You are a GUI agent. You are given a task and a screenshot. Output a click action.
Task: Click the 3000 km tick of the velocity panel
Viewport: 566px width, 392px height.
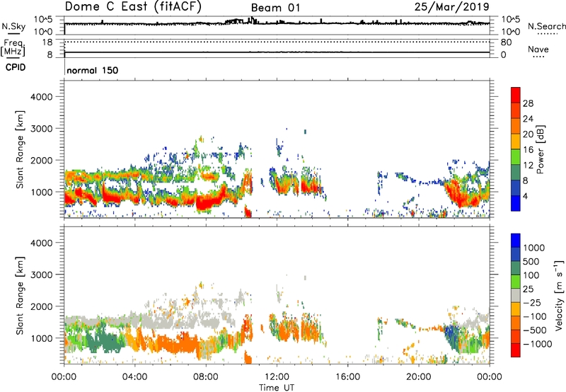(x=41, y=275)
